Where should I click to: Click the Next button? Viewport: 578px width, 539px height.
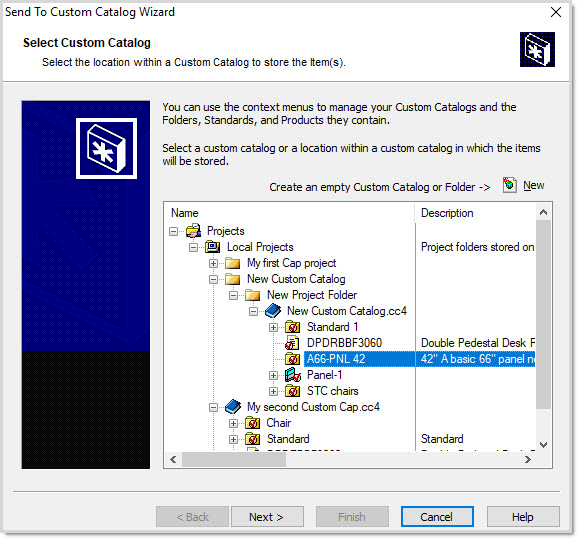[268, 517]
